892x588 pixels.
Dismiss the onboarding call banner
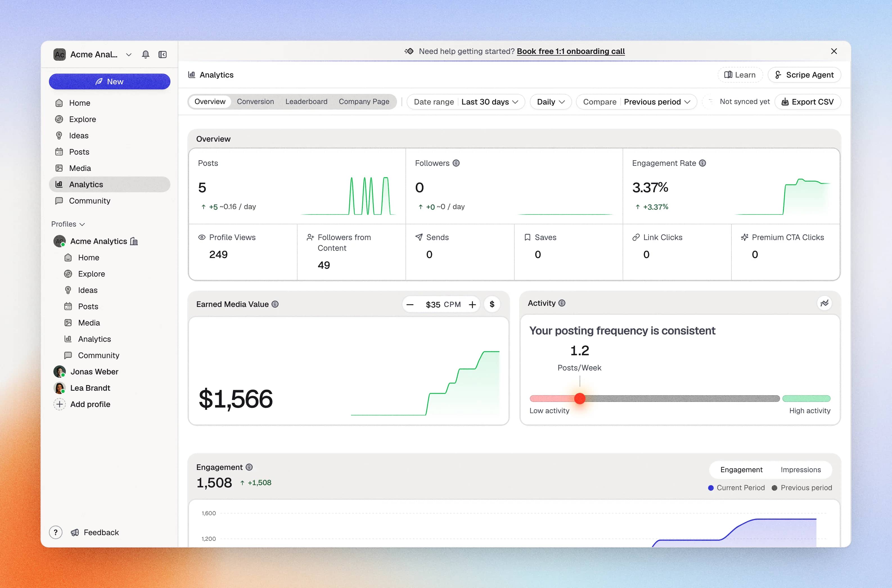[x=834, y=51]
